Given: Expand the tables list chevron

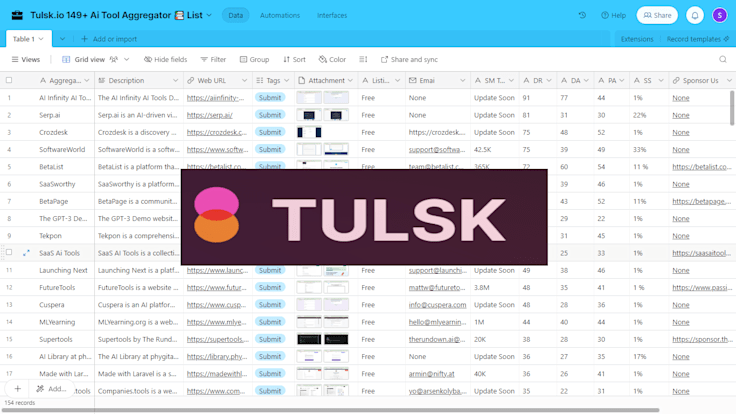Looking at the screenshot, I should 62,39.
